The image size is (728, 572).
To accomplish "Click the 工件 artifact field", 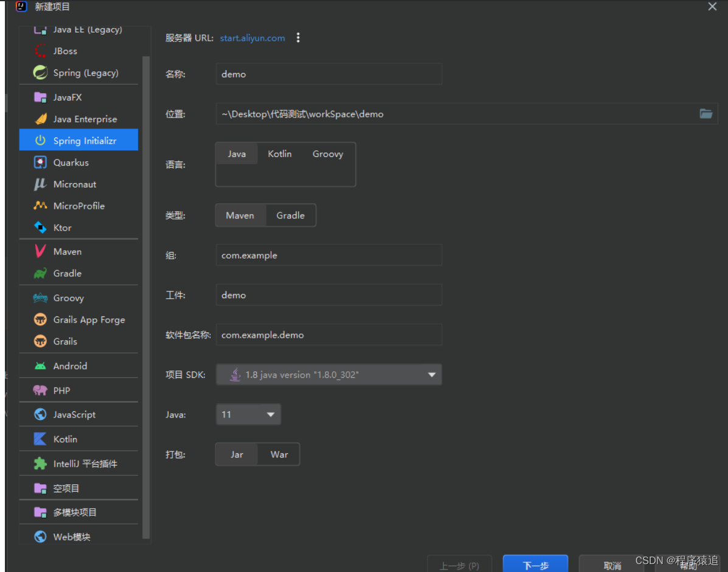I will coord(329,295).
